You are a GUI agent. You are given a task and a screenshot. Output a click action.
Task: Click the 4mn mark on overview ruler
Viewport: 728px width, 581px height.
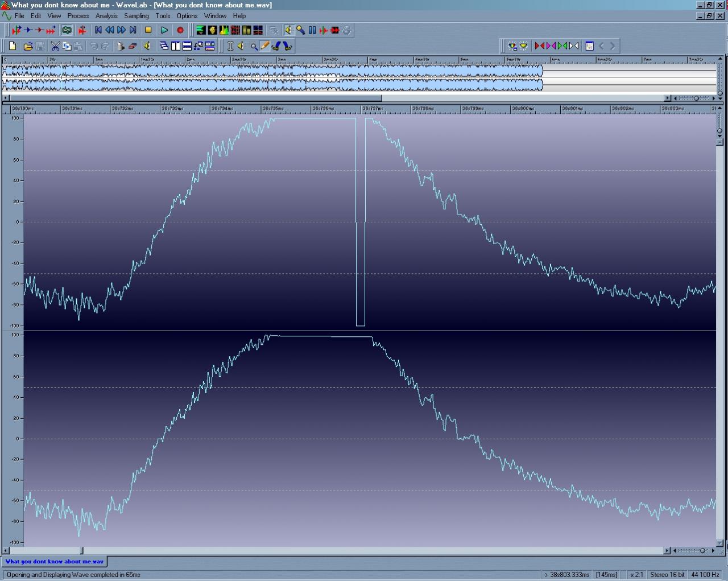tap(373, 59)
